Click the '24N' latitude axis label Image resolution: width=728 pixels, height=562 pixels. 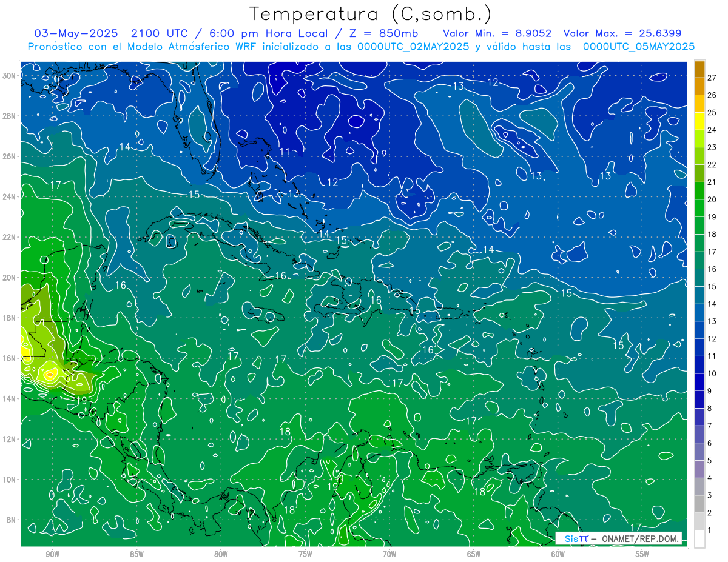[x=10, y=197]
